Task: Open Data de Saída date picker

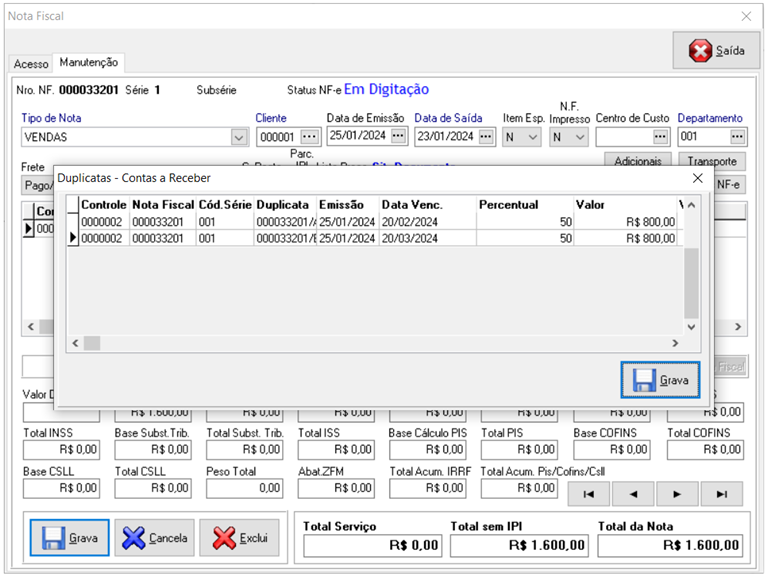Action: tap(486, 136)
